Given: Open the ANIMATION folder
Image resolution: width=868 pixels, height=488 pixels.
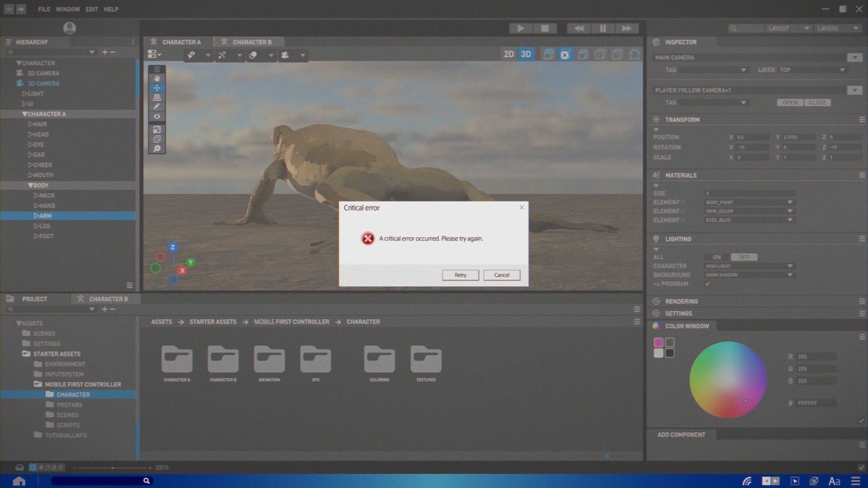Looking at the screenshot, I should point(269,363).
